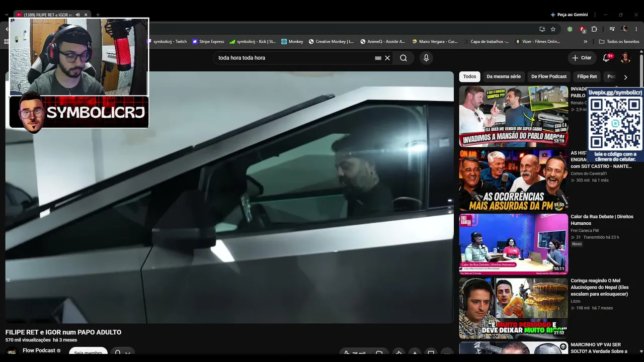Open the Vizer - Filmes Online bookmark

point(537,42)
